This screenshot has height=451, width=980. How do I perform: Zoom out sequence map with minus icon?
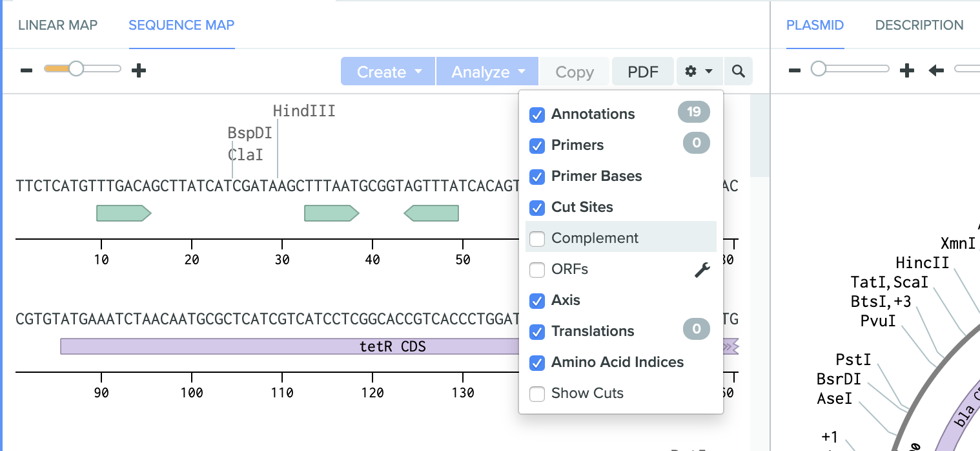click(26, 70)
